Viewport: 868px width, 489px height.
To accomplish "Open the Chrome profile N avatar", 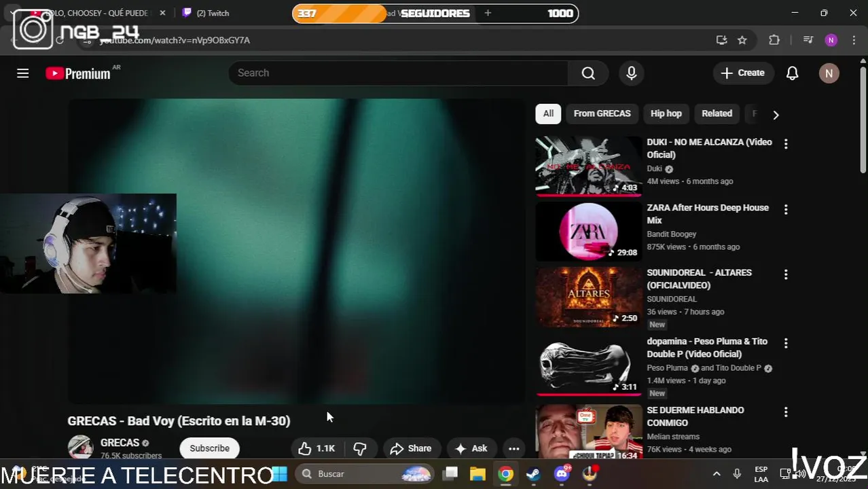I will pos(831,40).
